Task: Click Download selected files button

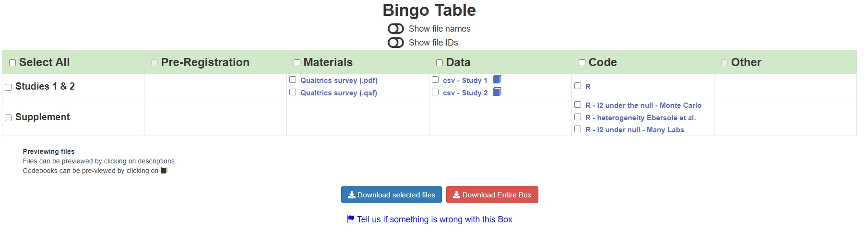Action: [x=392, y=195]
